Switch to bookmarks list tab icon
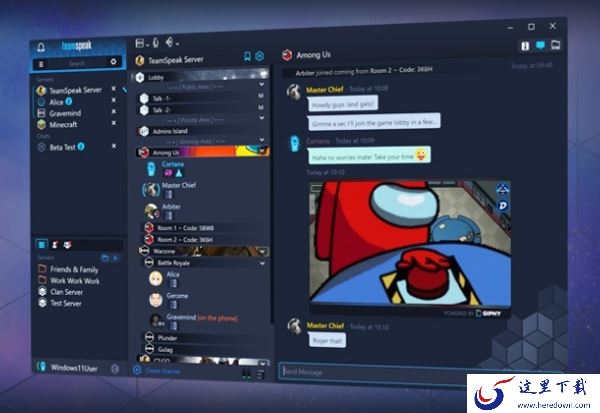The height and width of the screenshot is (413, 600). (41, 244)
